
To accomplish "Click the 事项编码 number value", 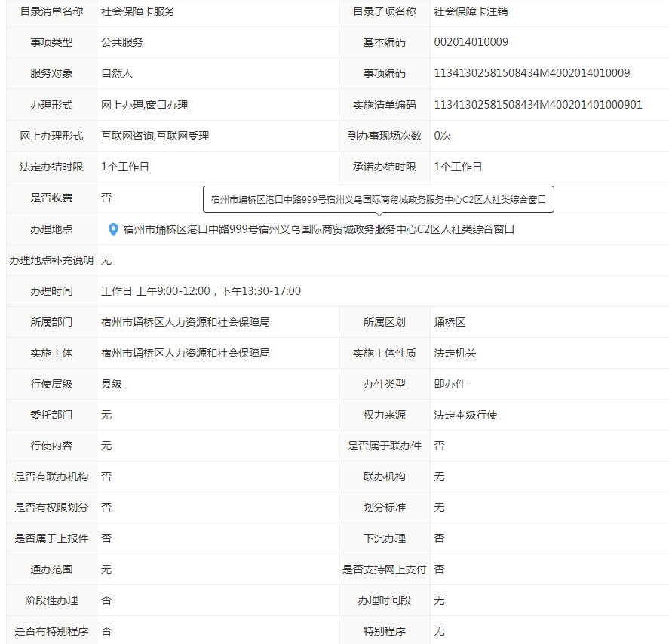I will click(x=531, y=74).
